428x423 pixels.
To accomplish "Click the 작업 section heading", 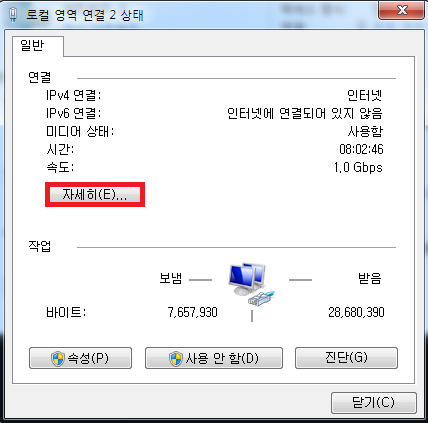I will coord(40,246).
